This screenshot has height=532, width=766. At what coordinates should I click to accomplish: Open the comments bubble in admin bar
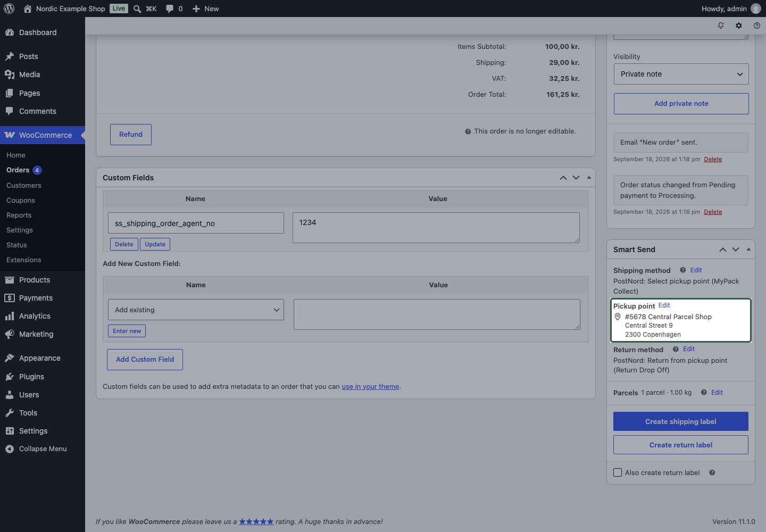170,9
